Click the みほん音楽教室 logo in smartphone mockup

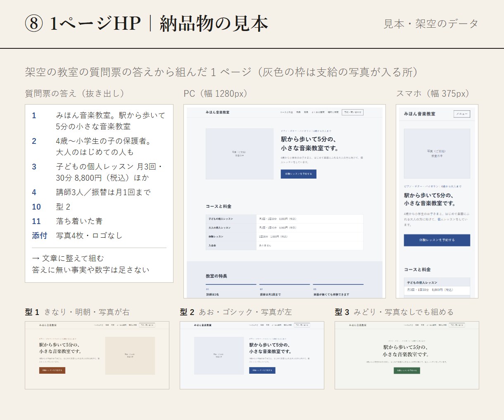click(x=419, y=114)
